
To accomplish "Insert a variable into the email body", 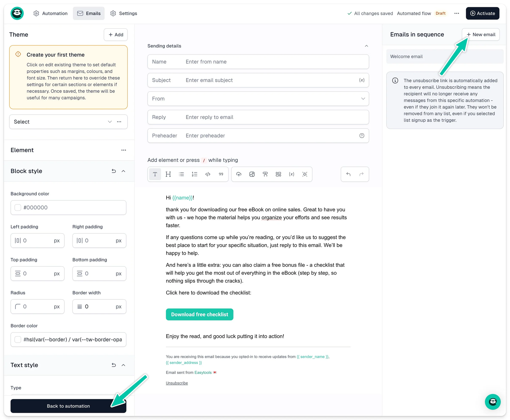I will 291,174.
